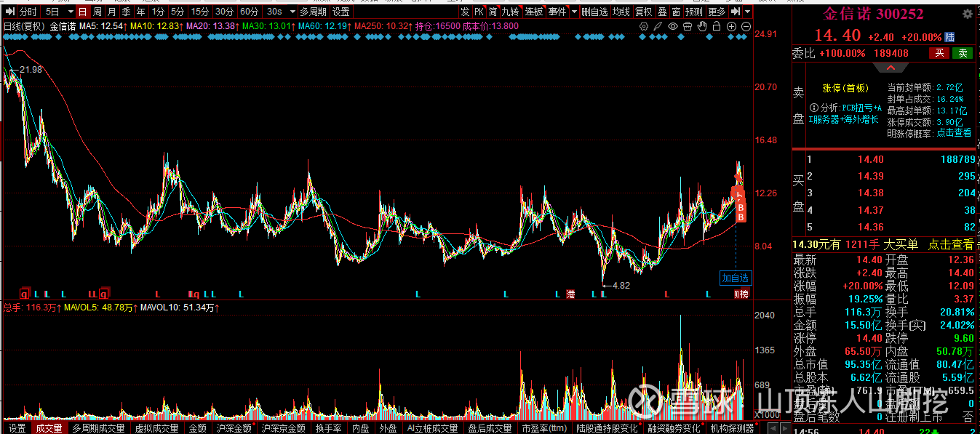Switch to the 分时 intraday tab
The height and width of the screenshot is (434, 980).
coord(28,12)
